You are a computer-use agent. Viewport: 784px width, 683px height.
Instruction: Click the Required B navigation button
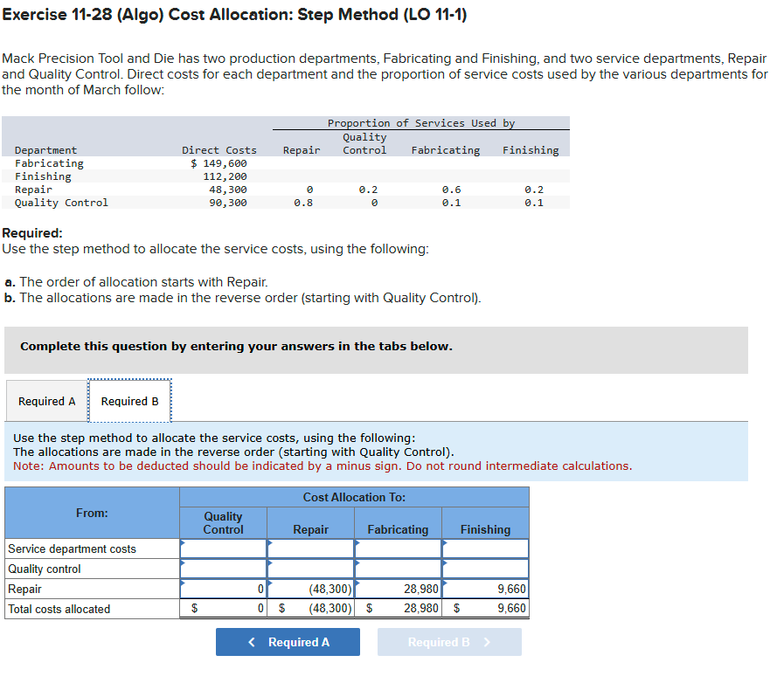point(448,642)
